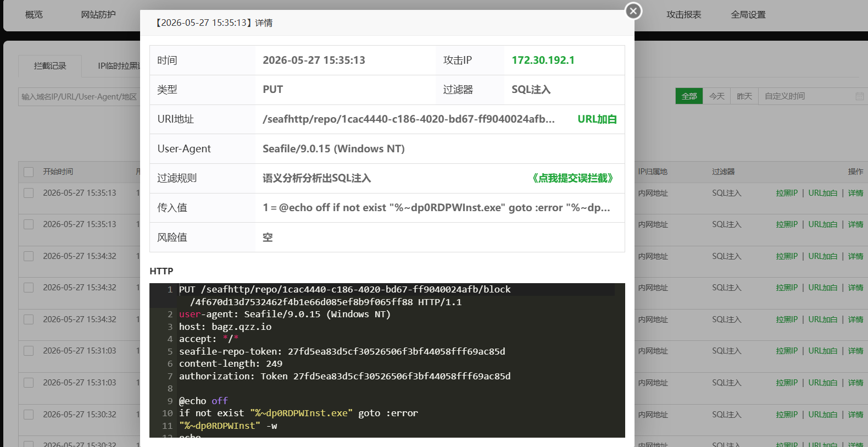Click 《点我提交误拦截》 link
This screenshot has height=447, width=868.
[x=572, y=178]
